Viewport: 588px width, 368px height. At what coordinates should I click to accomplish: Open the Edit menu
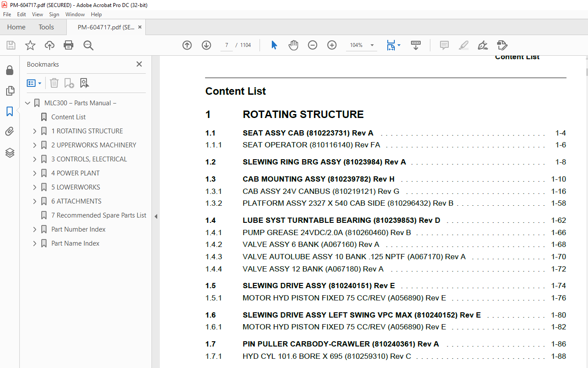22,14
